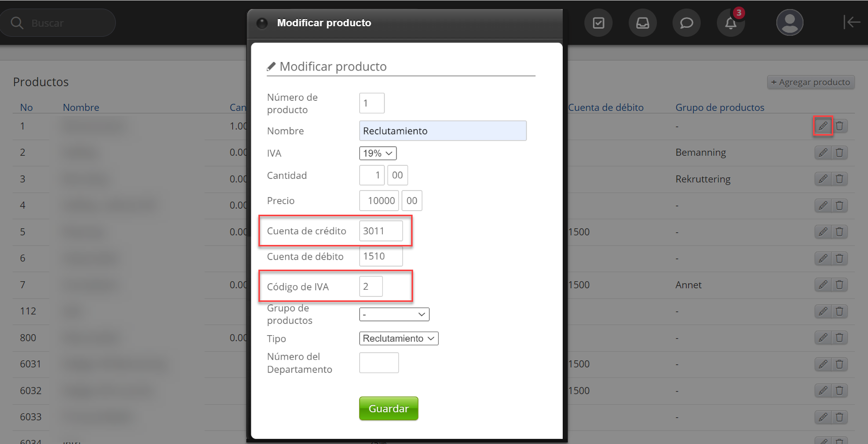The width and height of the screenshot is (868, 444).
Task: Open the inbox tray icon
Action: click(642, 23)
